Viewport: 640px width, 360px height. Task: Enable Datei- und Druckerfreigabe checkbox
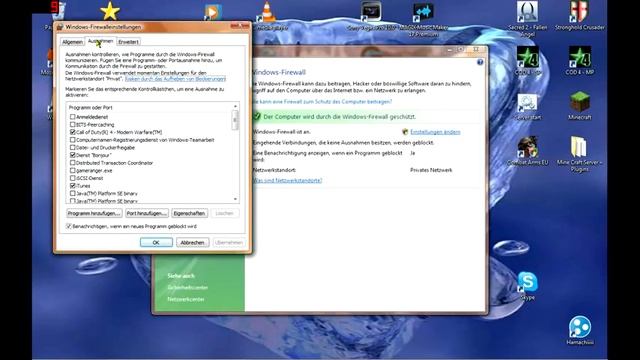(73, 147)
